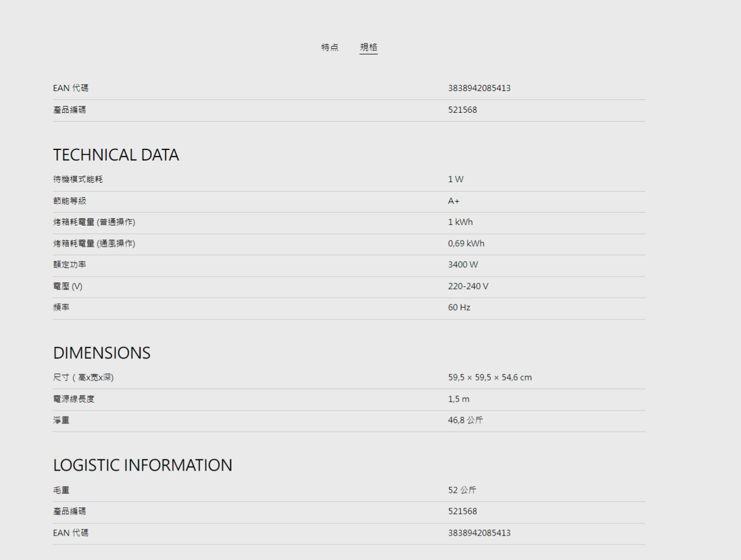Image resolution: width=741 pixels, height=560 pixels.
Task: Click the 尺寸 (高x宽x深) label
Action: click(83, 378)
